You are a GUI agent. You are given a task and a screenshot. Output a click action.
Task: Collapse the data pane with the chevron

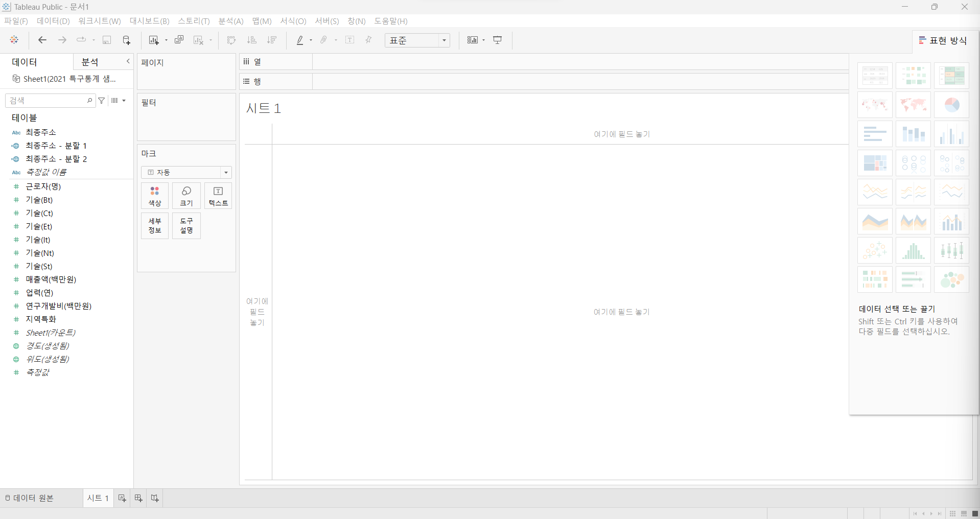pos(128,61)
